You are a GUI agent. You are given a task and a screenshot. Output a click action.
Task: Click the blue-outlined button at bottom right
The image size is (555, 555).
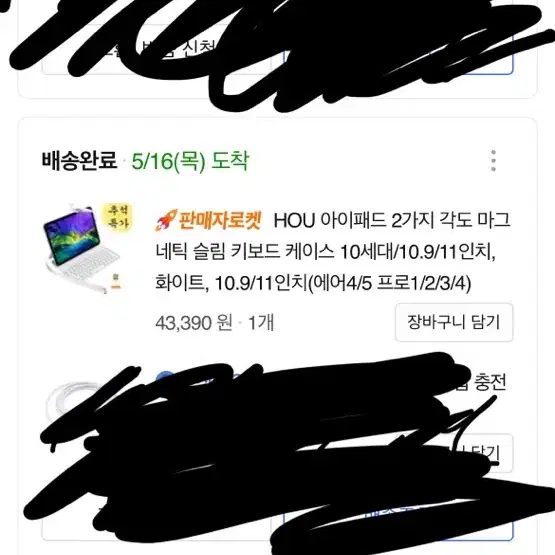click(x=398, y=520)
